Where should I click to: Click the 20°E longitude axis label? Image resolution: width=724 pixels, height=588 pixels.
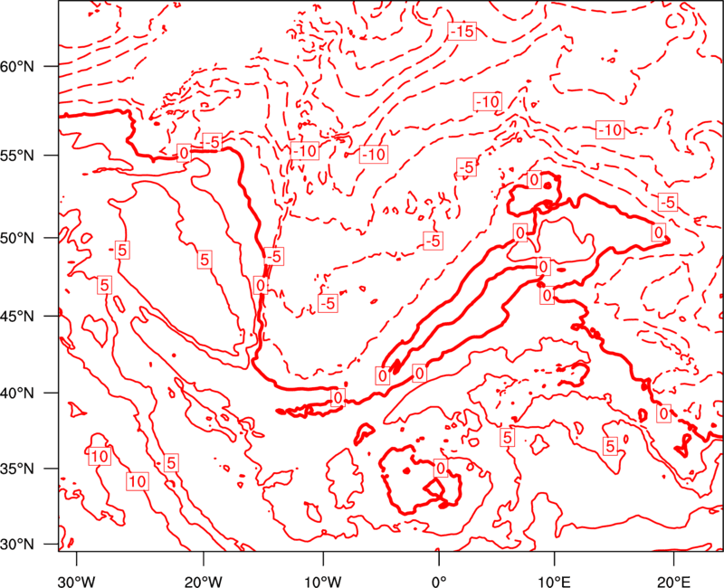pyautogui.click(x=673, y=581)
